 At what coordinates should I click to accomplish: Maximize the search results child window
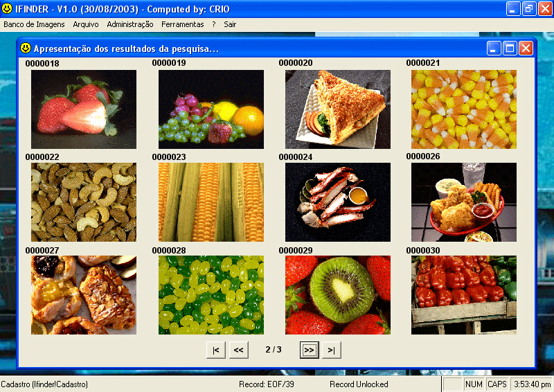pos(510,48)
